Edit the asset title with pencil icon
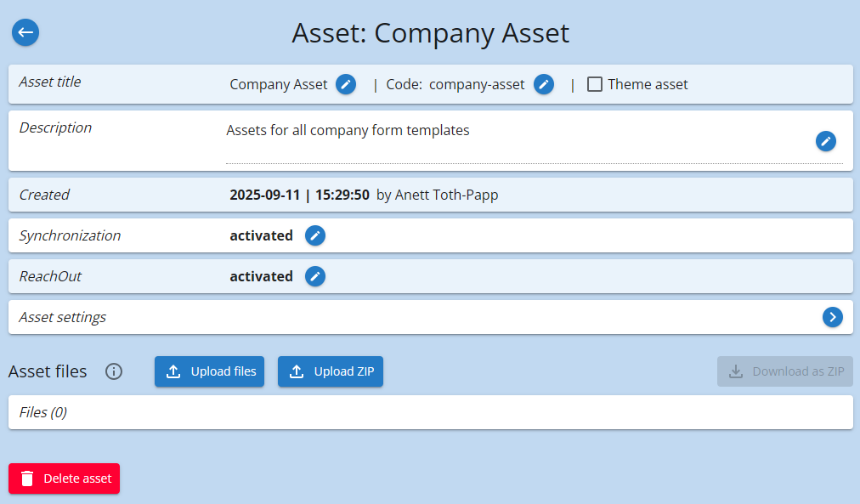 coord(346,84)
